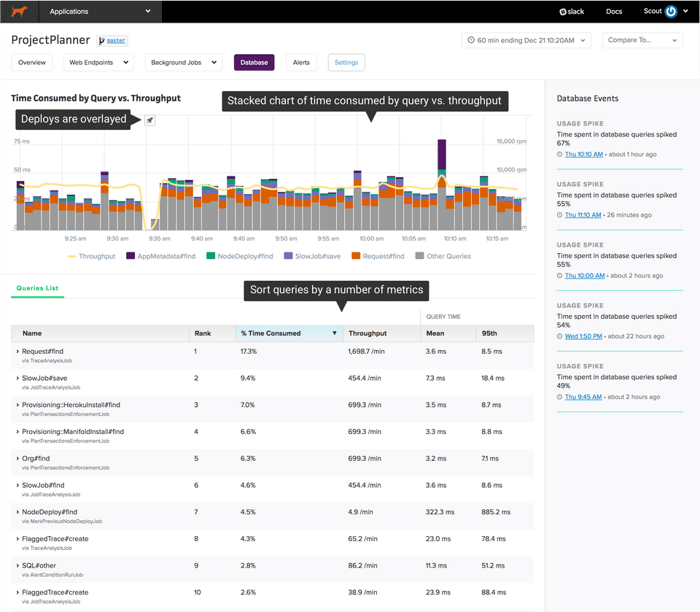
Task: Click the deploy rocket marker icon
Action: coord(149,120)
